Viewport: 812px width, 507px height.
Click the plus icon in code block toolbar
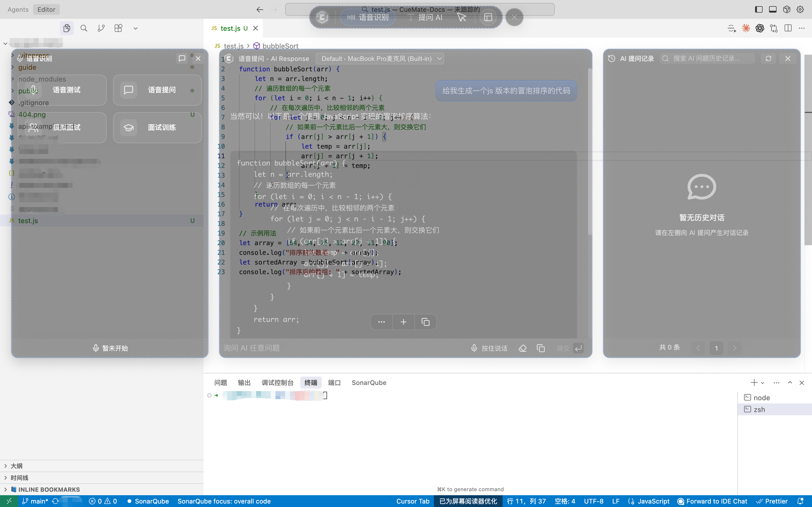403,322
